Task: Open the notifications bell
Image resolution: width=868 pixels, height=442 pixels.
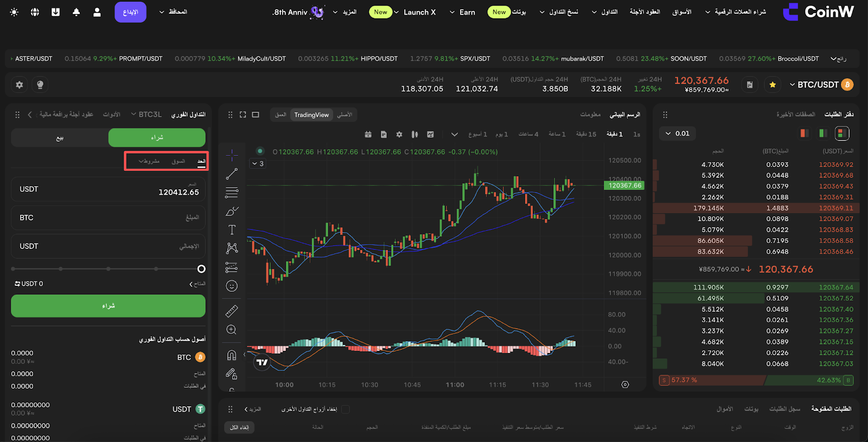Action: (x=76, y=12)
